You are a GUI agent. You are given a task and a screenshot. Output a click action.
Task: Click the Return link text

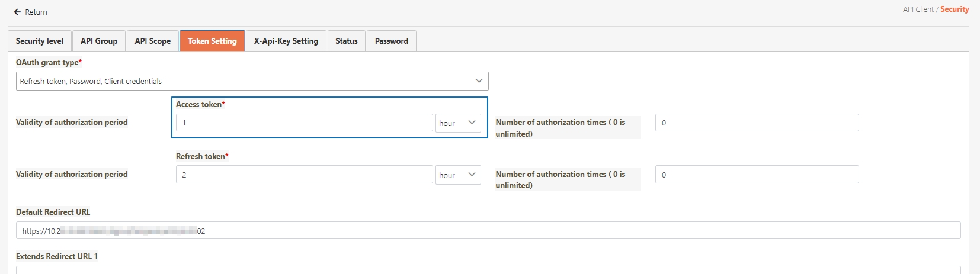click(x=36, y=12)
